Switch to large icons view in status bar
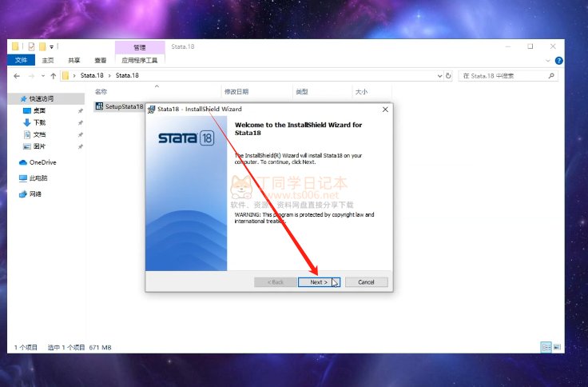This screenshot has height=387, width=588. 558,347
